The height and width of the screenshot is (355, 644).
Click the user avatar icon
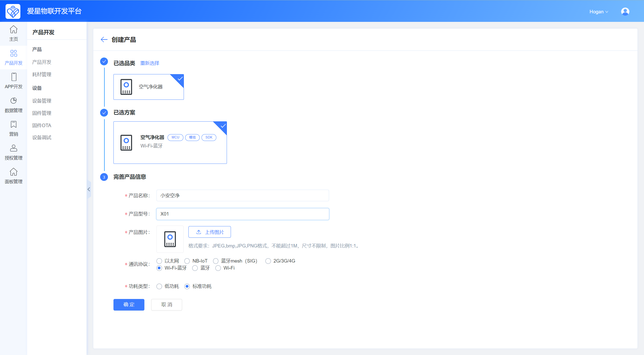tap(625, 12)
